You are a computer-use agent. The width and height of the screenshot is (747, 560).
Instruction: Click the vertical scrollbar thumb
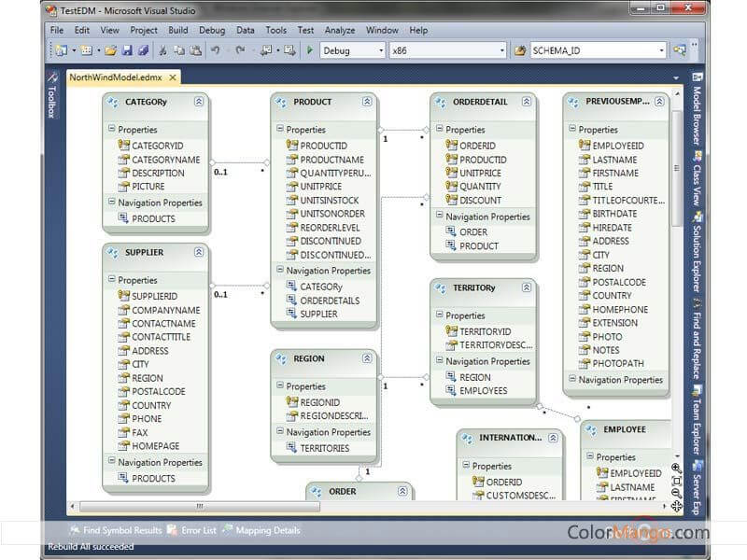tap(676, 169)
